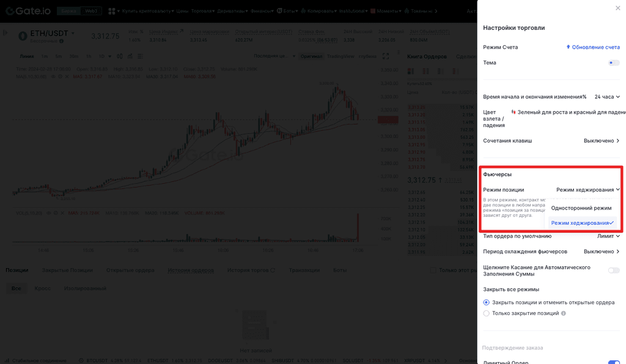626x364 pixels.
Task: Toggle auto-fill amount on touch switch
Action: (x=613, y=271)
